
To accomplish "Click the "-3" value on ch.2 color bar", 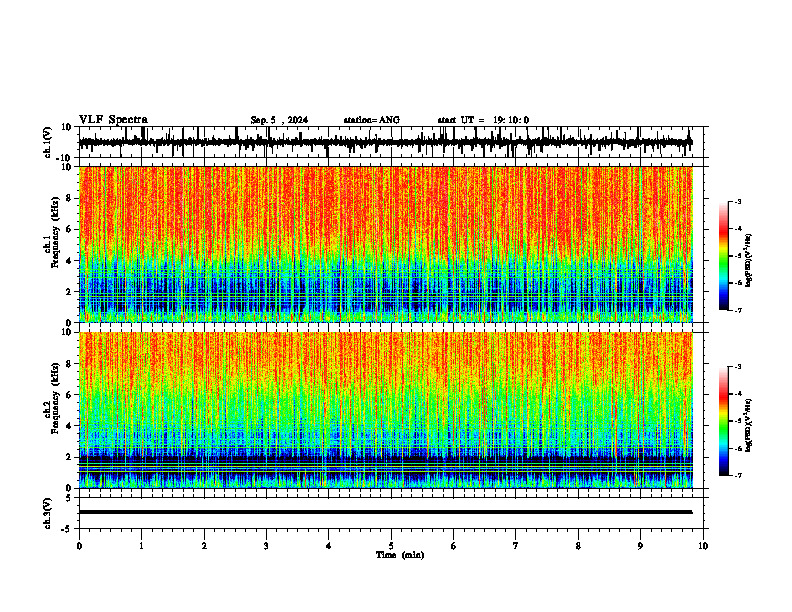I will click(x=737, y=367).
